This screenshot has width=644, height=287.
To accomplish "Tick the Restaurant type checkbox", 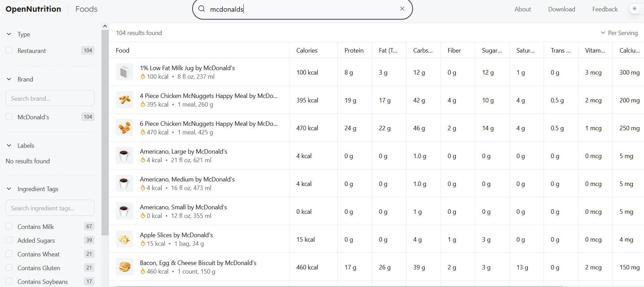I will tap(9, 51).
